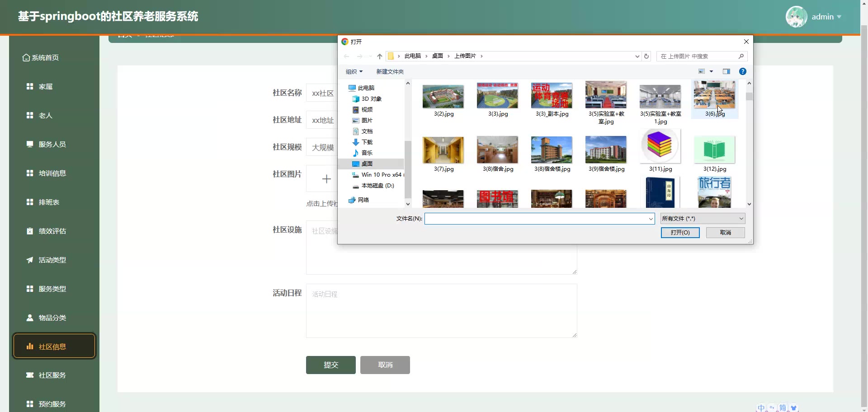This screenshot has height=412, width=868.
Task: Click the 上传图片 breadcrumb in address bar
Action: click(465, 56)
